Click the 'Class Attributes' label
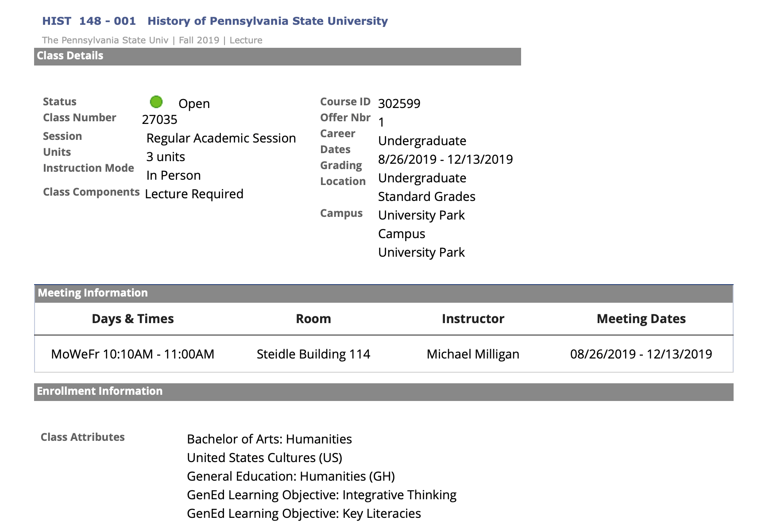773x532 pixels. pos(83,437)
